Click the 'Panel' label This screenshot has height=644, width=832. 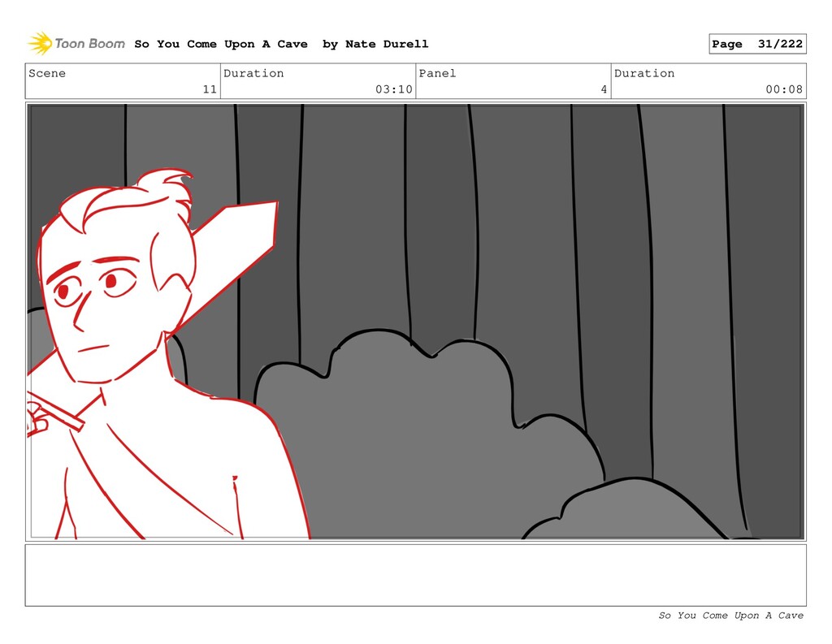(x=437, y=73)
